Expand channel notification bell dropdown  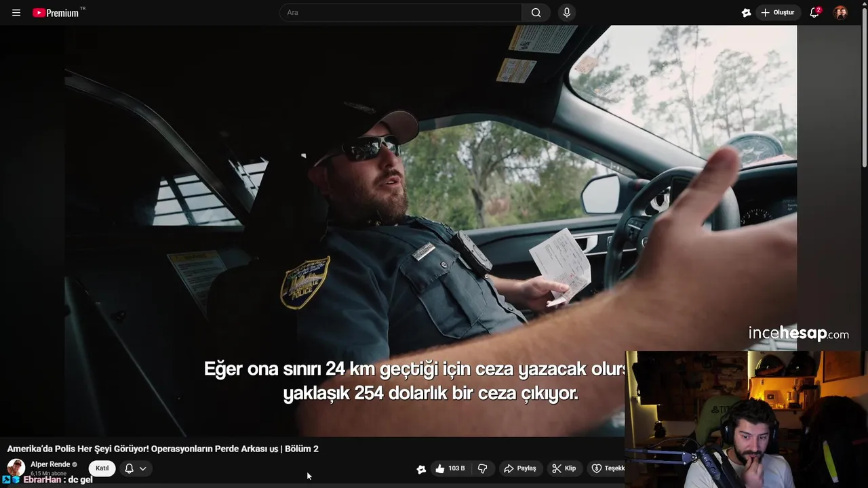pos(136,468)
